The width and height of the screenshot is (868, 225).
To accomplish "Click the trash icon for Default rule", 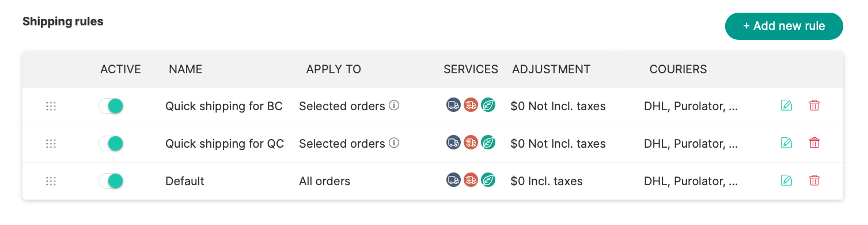I will (814, 181).
